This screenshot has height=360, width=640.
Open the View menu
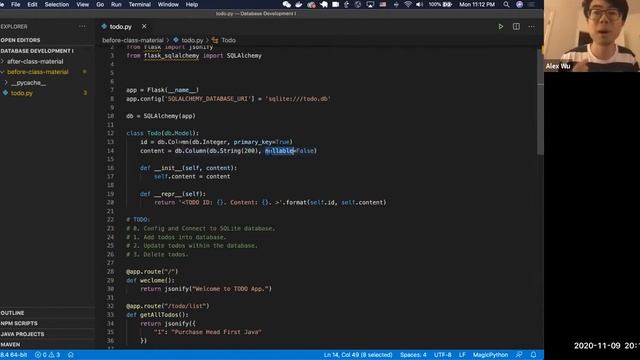click(82, 4)
